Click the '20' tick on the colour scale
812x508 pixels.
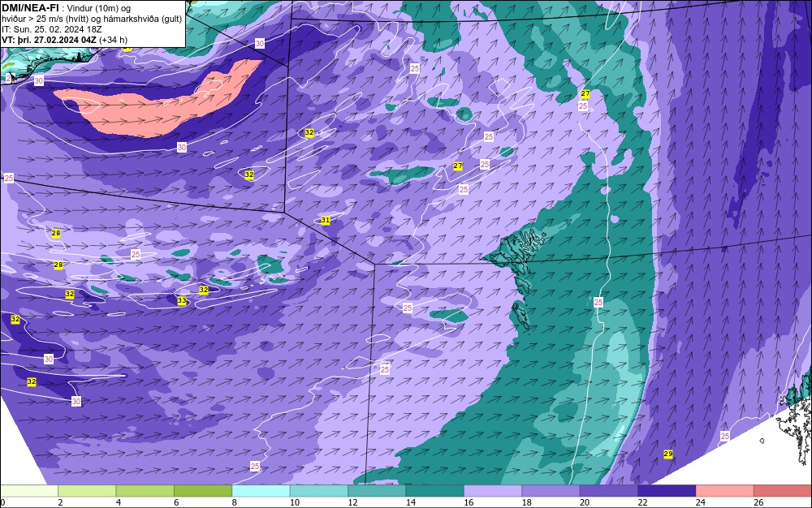tap(585, 502)
